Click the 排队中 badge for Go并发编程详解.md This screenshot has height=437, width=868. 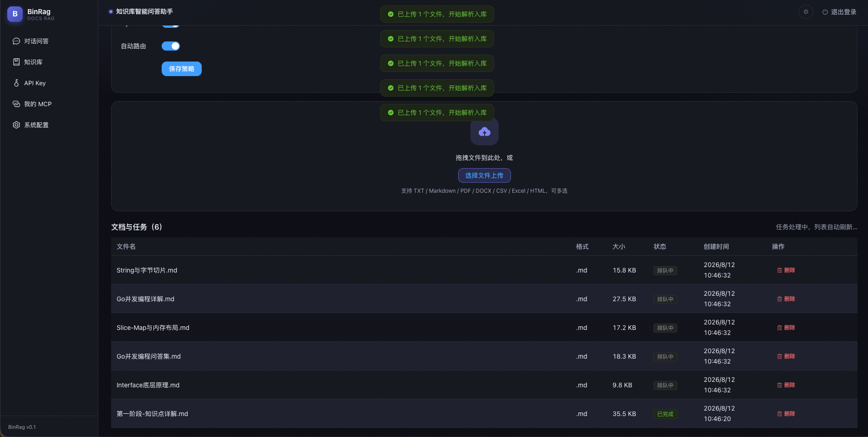(x=665, y=299)
